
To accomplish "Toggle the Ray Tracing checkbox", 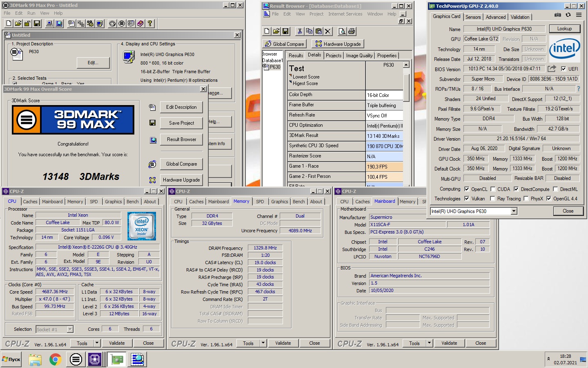I will point(493,199).
